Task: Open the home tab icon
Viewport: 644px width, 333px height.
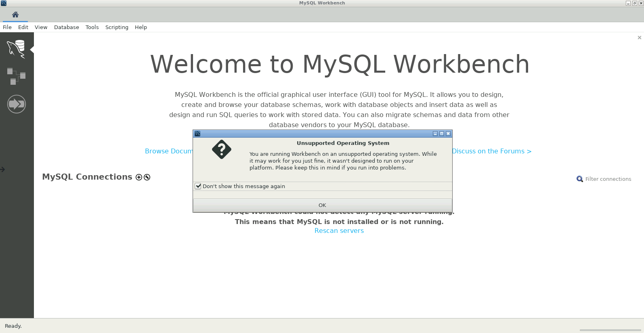Action: (x=15, y=15)
